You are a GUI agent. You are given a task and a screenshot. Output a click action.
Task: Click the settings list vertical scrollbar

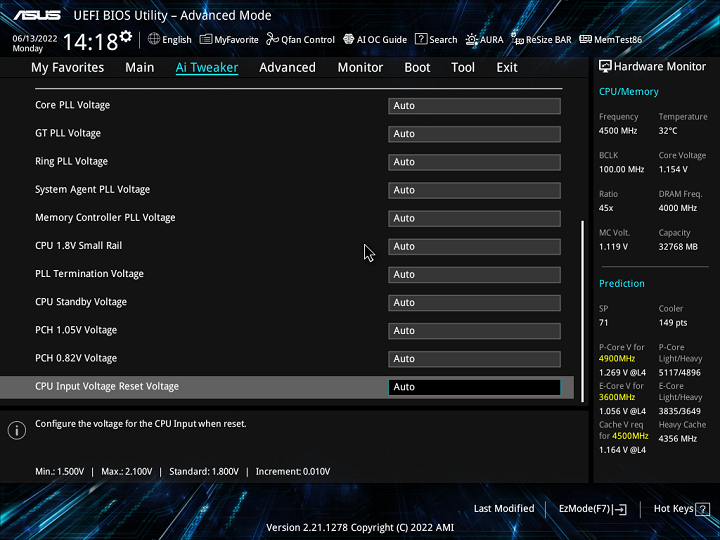click(582, 300)
